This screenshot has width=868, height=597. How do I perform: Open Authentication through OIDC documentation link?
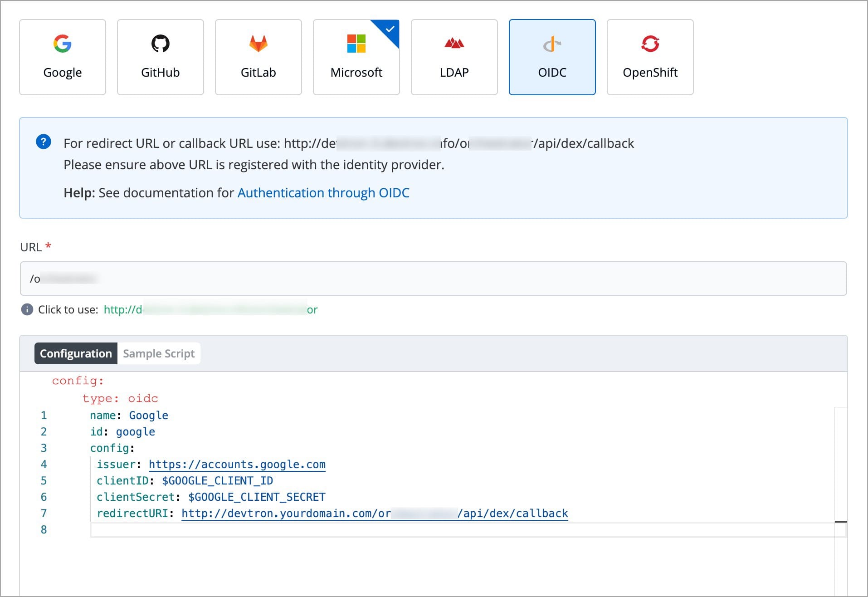(323, 193)
